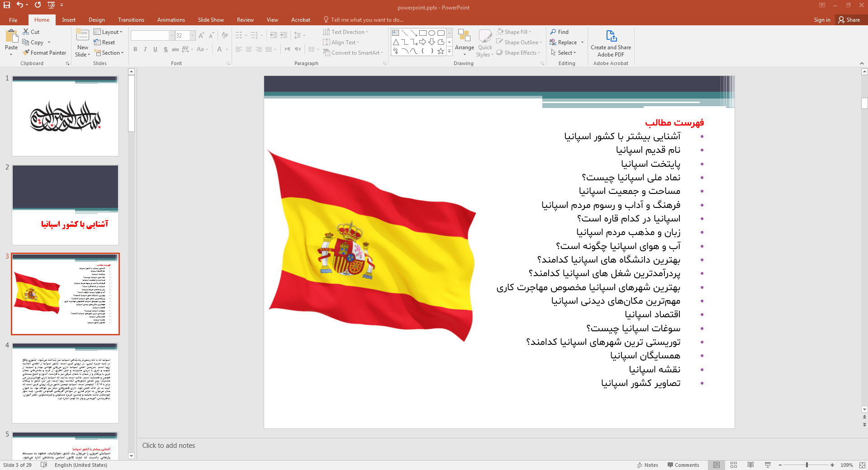Expand the Layout dropdown
This screenshot has height=470, width=868.
(109, 32)
